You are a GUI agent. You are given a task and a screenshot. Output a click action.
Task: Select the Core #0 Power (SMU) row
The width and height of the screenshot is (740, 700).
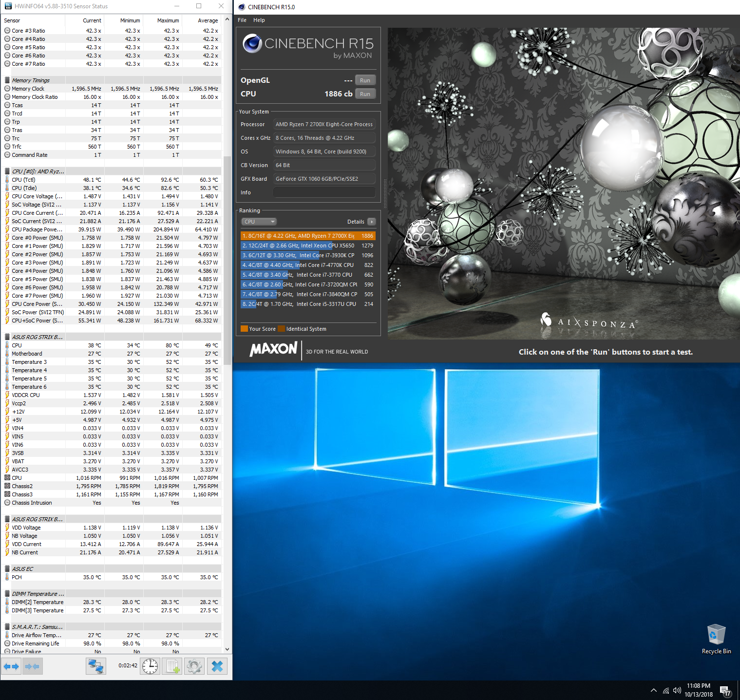(x=112, y=238)
